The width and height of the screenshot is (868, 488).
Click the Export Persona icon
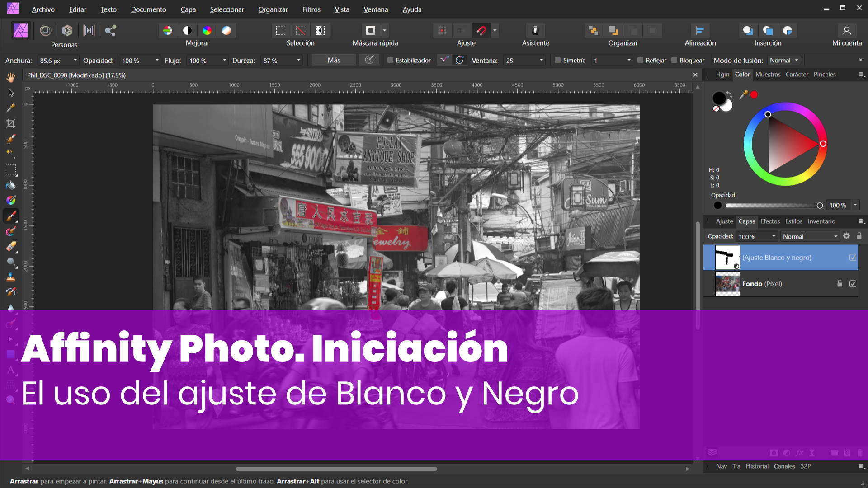111,30
